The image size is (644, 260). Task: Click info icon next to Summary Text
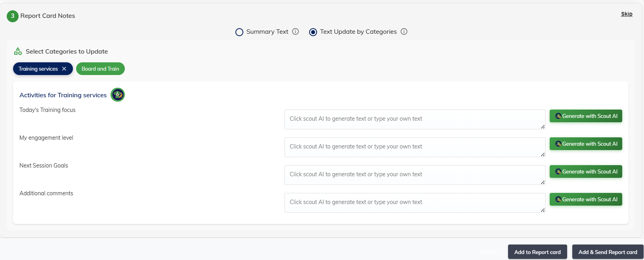295,32
